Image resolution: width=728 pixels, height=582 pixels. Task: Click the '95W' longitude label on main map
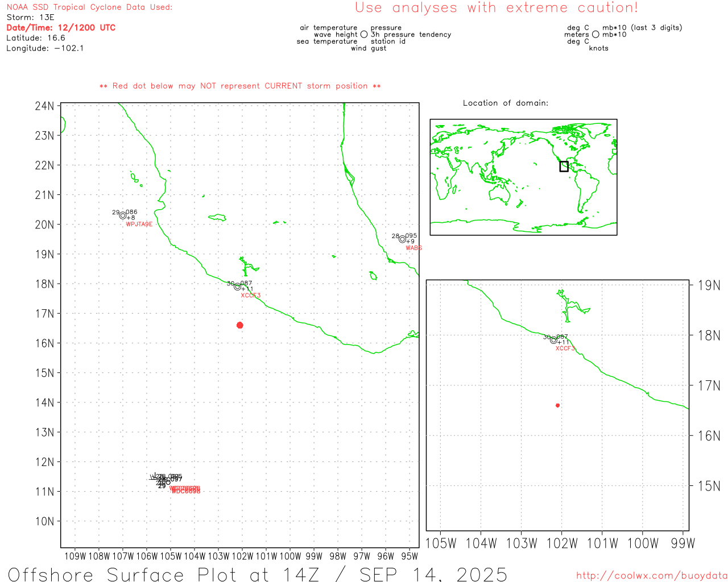coord(409,556)
